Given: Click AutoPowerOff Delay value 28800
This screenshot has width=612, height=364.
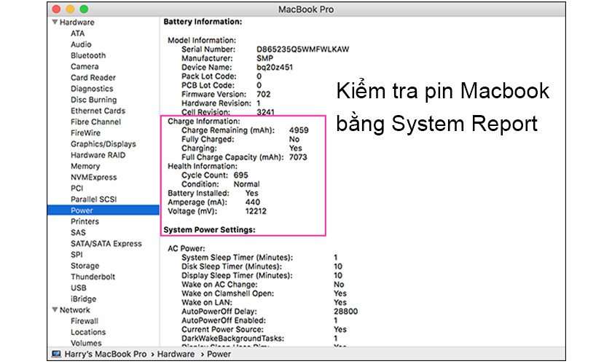Looking at the screenshot, I should click(x=345, y=312).
